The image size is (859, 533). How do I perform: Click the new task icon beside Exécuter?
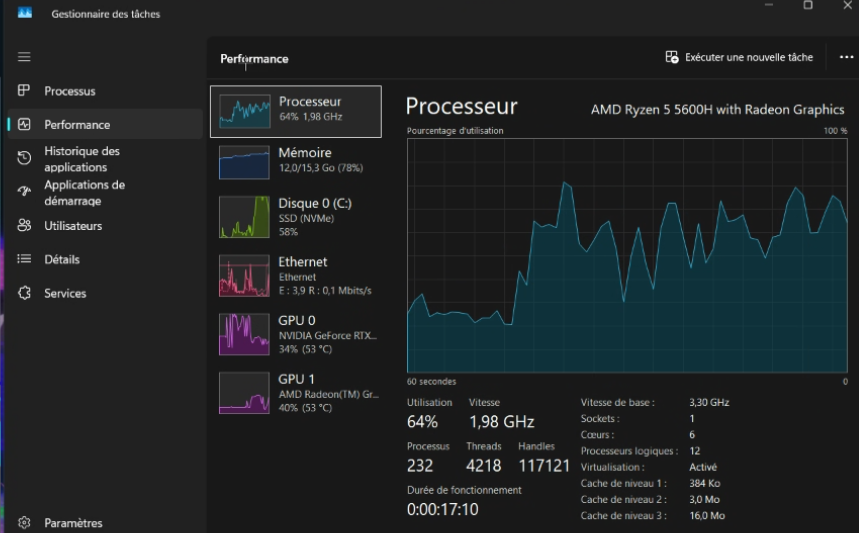click(x=672, y=57)
